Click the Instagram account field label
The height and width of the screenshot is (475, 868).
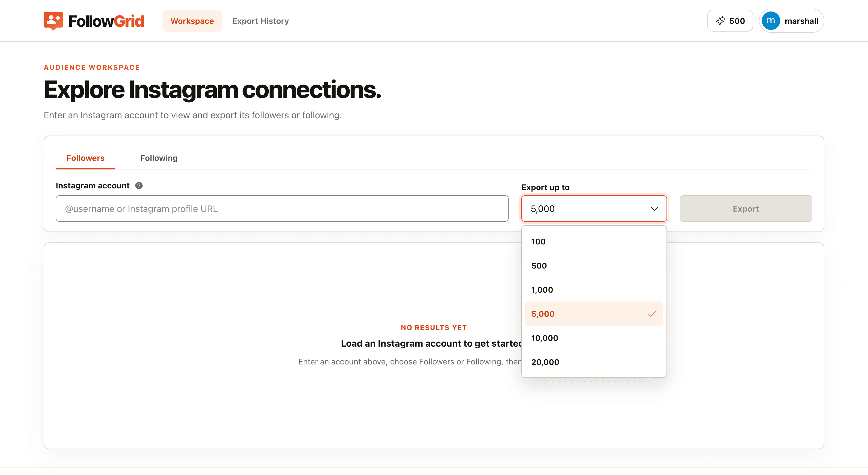coord(93,186)
